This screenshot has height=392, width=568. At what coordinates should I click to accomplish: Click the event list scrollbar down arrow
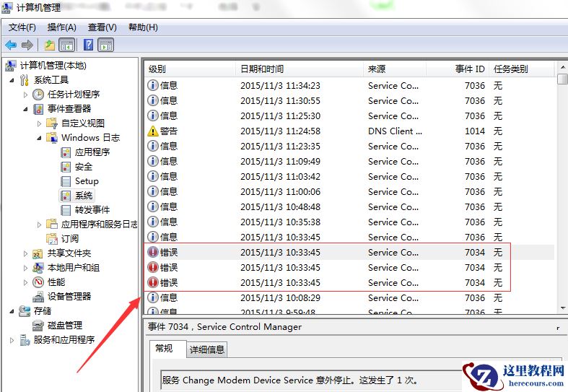coord(562,308)
